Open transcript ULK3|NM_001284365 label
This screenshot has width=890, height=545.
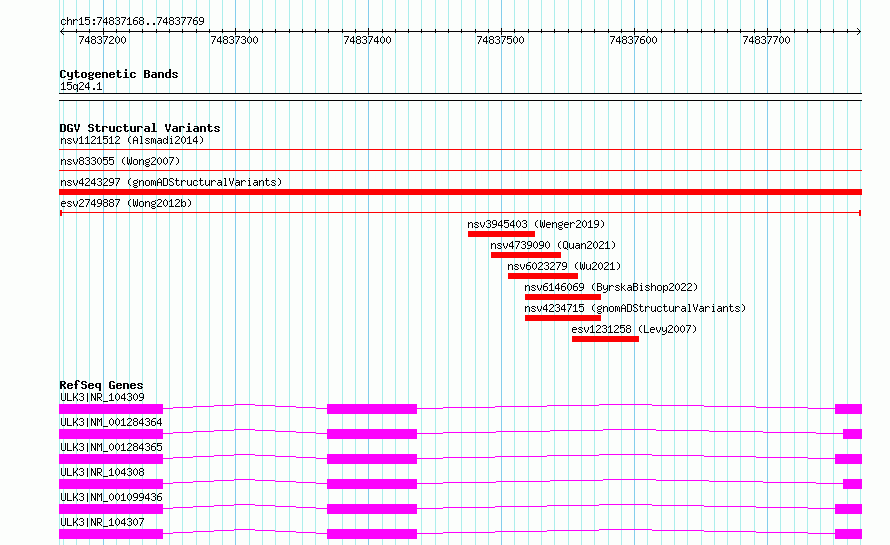[111, 447]
